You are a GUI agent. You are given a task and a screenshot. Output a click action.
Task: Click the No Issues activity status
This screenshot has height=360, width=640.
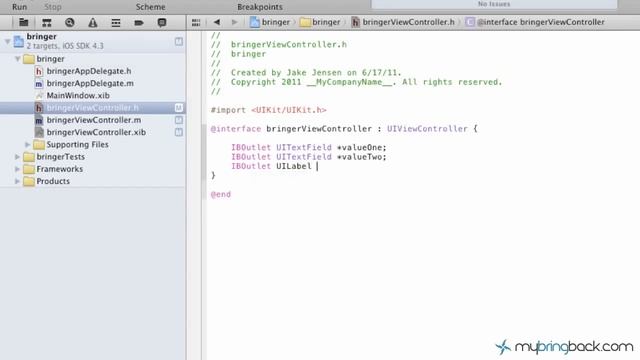(x=494, y=4)
